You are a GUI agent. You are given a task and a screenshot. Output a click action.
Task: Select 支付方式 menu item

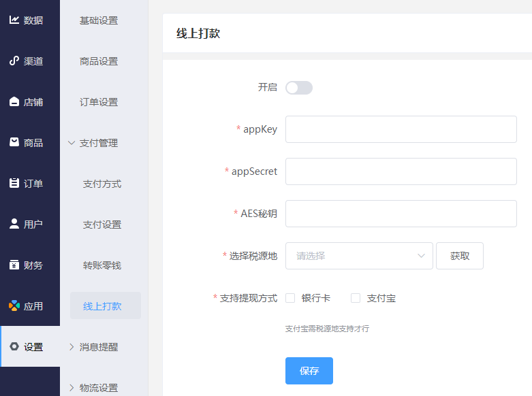coord(102,184)
